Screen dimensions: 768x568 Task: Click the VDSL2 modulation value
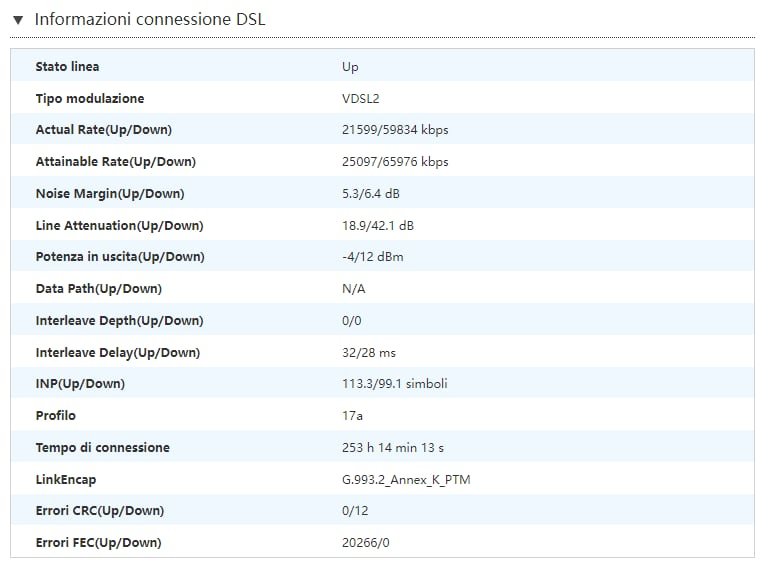361,99
